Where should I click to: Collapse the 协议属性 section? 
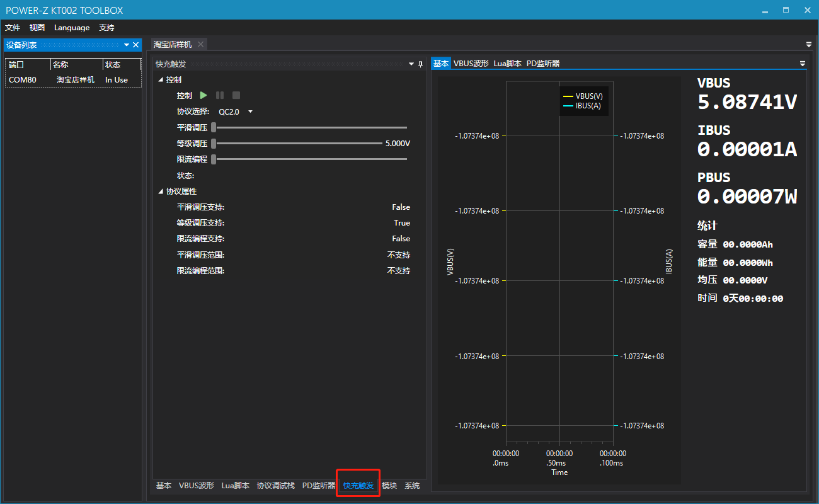pyautogui.click(x=161, y=192)
